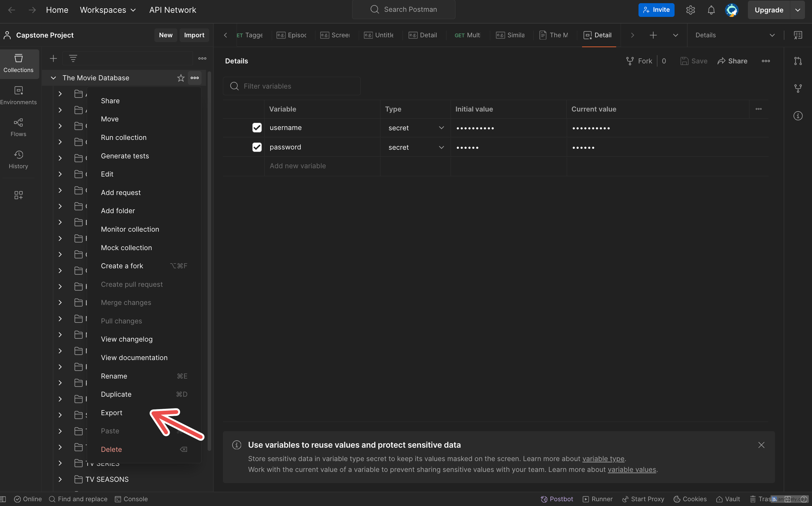Screen dimensions: 812x506
Task: Click the Home link
Action: (x=57, y=10)
